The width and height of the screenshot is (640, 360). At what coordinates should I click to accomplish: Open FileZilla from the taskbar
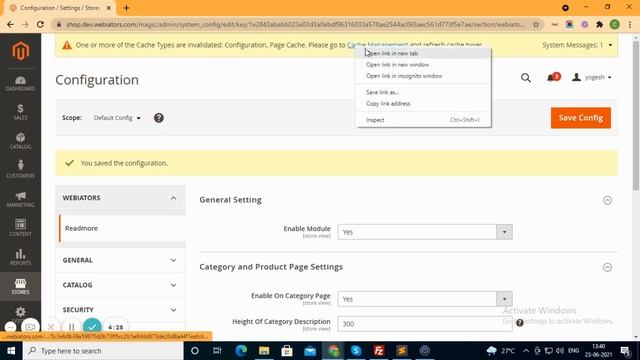point(379,351)
